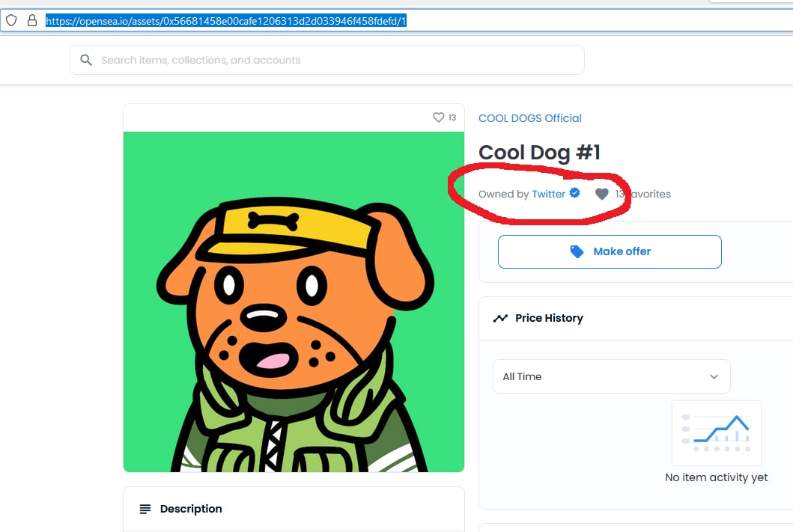Screen dimensions: 793x532
Task: Open the All Time range dropdown
Action: point(612,376)
